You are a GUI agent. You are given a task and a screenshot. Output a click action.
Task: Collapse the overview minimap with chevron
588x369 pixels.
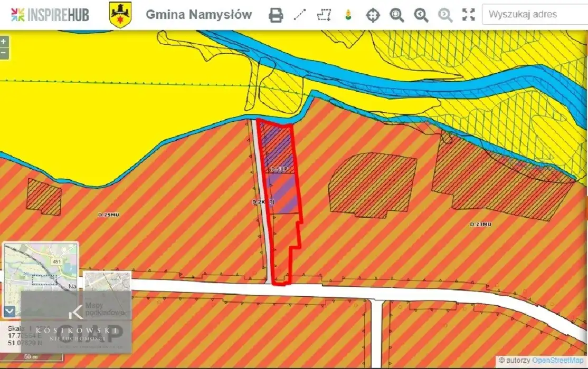(10, 311)
